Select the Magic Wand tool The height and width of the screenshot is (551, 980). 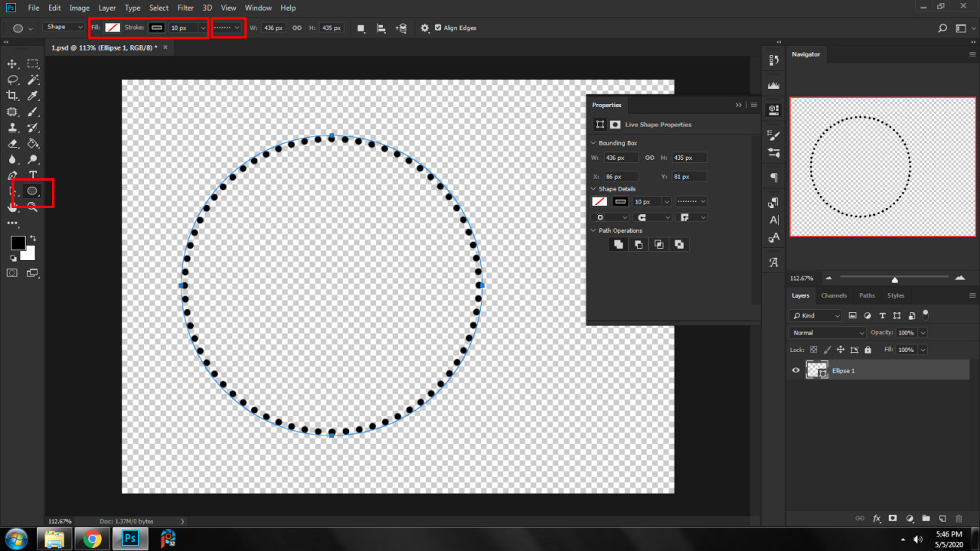click(x=33, y=80)
